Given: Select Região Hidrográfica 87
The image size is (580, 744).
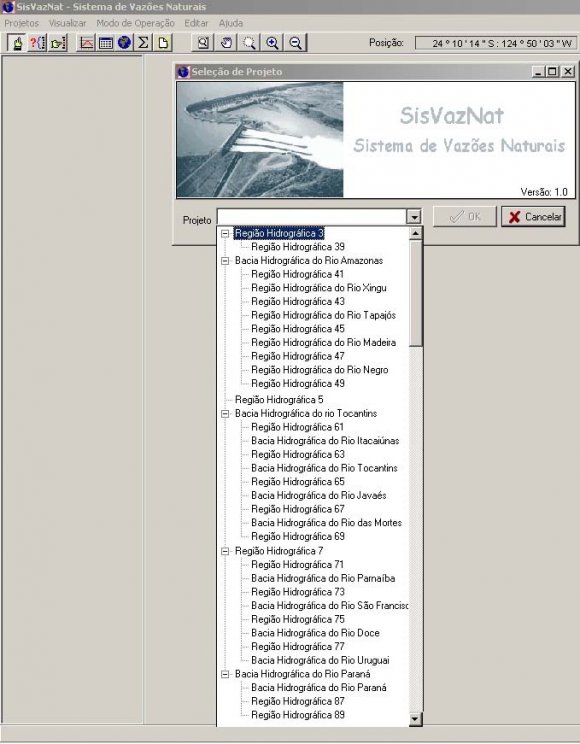Looking at the screenshot, I should (298, 702).
